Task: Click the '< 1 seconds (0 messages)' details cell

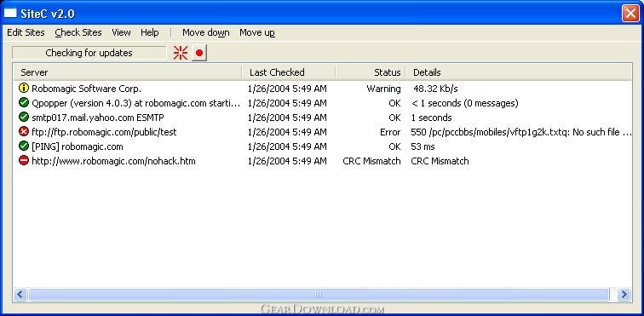Action: 464,103
